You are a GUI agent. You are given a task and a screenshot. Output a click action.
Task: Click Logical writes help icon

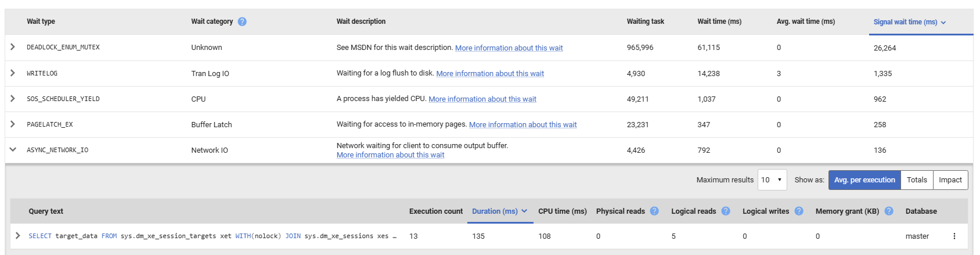coord(799,211)
